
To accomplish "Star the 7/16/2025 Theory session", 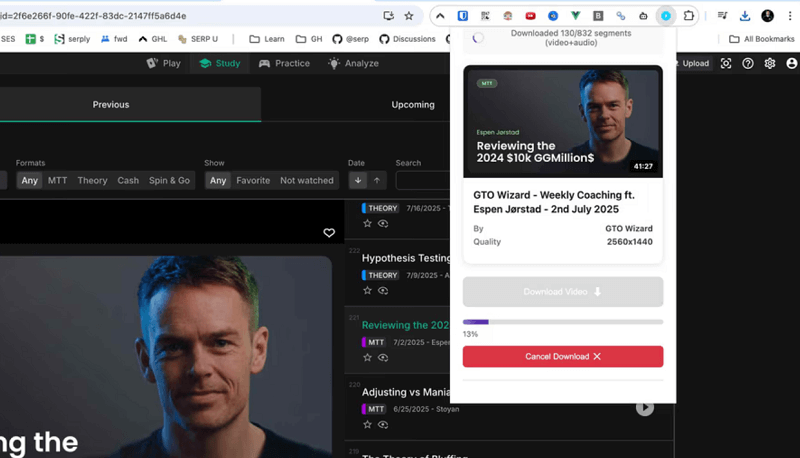I will click(367, 223).
